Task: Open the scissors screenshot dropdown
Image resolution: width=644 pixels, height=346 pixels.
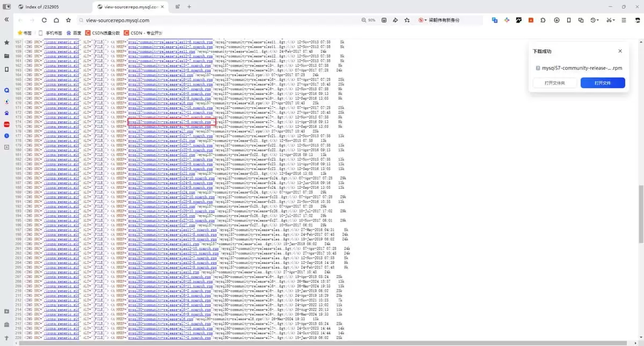Action: [610, 20]
